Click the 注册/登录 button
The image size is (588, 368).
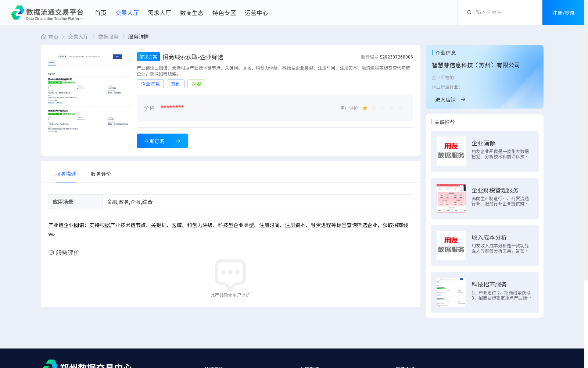(x=563, y=13)
